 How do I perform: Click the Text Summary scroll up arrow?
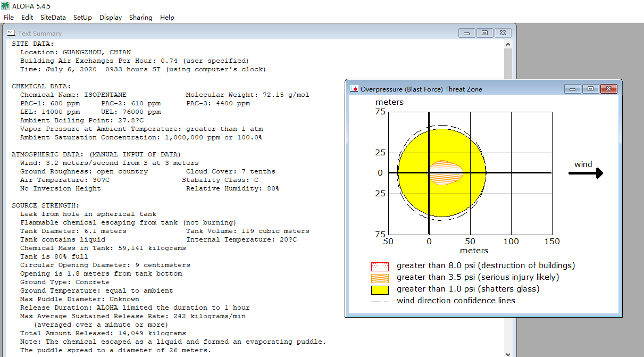(508, 45)
